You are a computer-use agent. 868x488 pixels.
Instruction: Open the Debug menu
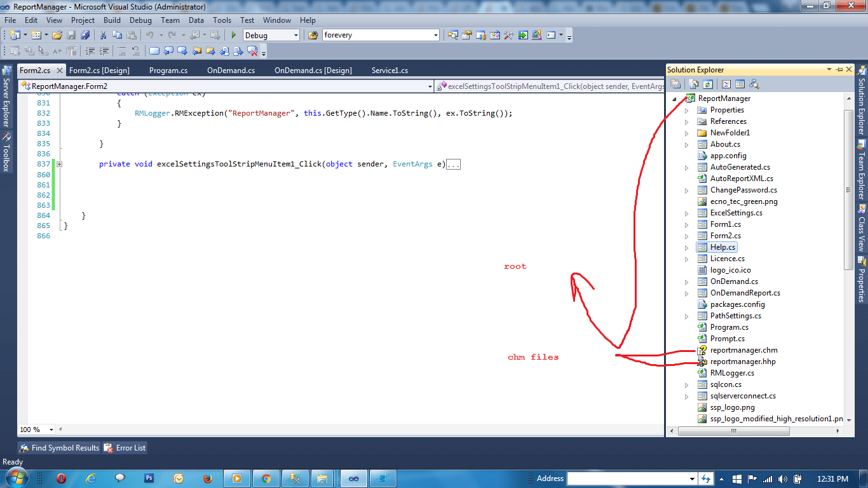[x=140, y=20]
